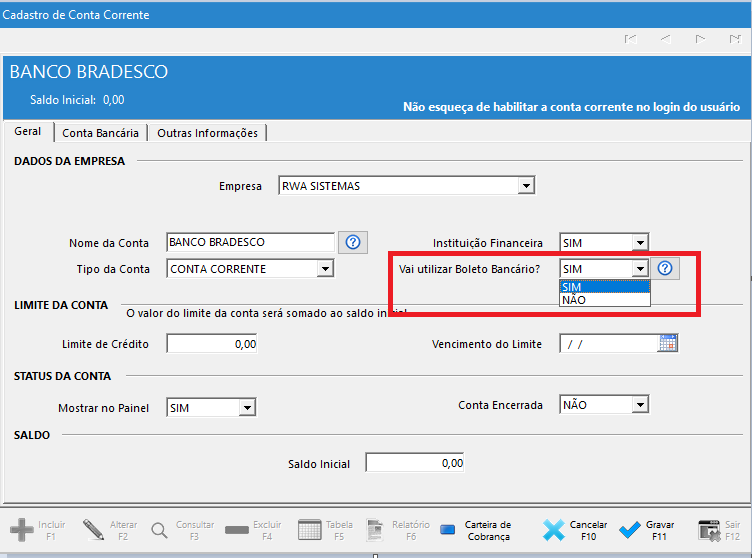The image size is (752, 558).
Task: Collapse the Vai utilizar Boleto Bancário dropdown arrow
Action: 640,269
